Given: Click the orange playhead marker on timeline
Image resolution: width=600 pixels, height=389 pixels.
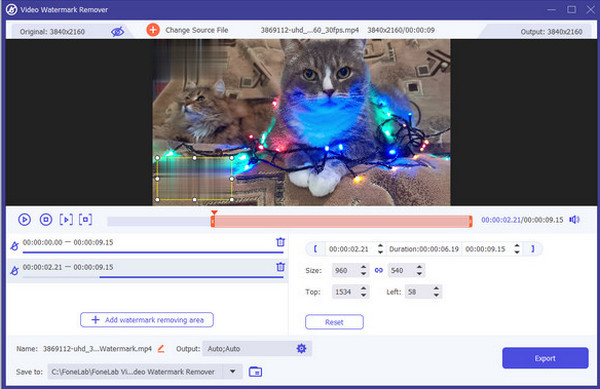Looking at the screenshot, I should [x=214, y=213].
